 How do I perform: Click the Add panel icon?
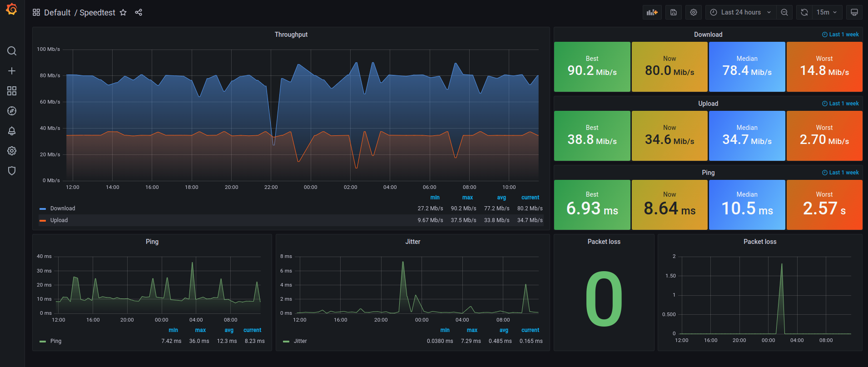click(x=652, y=12)
